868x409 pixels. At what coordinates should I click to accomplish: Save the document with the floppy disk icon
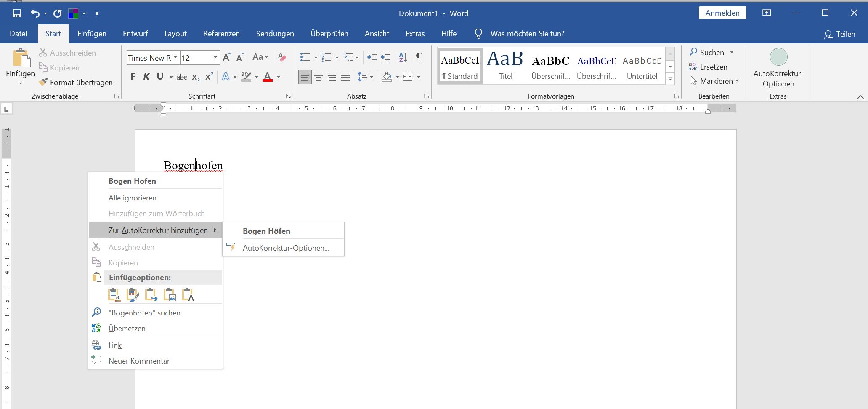click(x=17, y=13)
